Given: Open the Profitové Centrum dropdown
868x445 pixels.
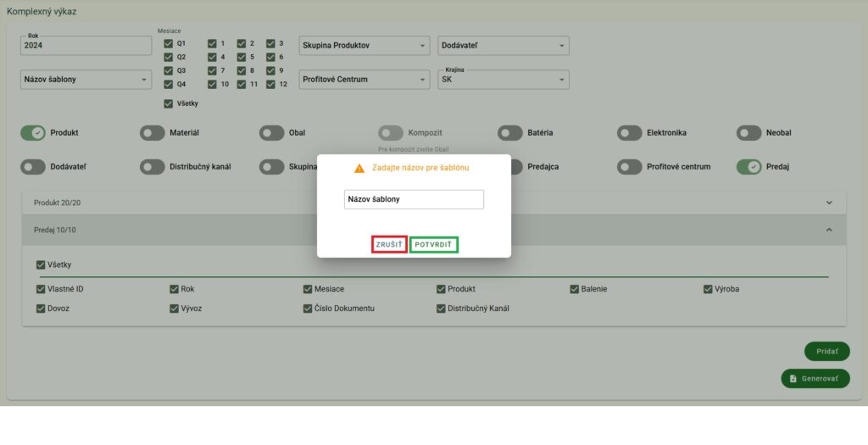Looking at the screenshot, I should click(364, 80).
